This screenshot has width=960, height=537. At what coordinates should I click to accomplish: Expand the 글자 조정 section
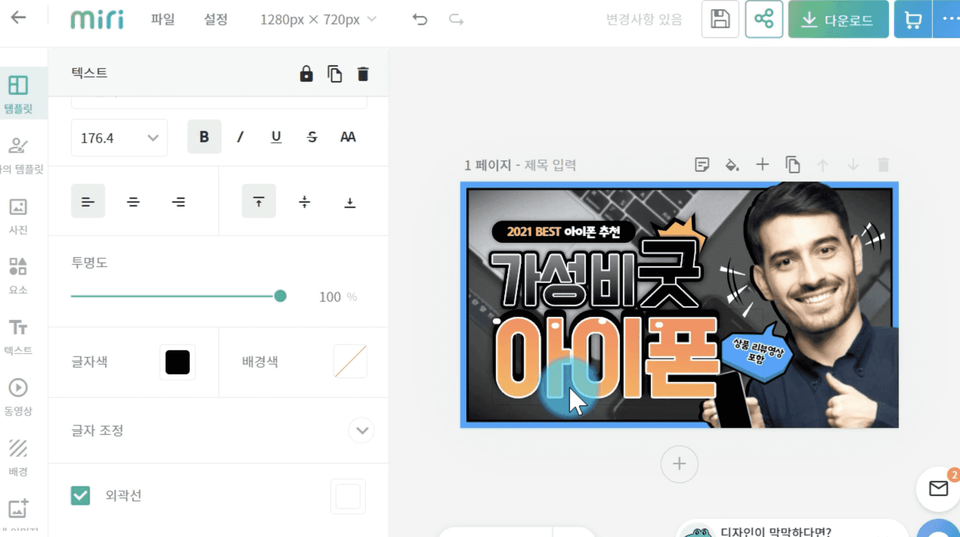(x=361, y=430)
